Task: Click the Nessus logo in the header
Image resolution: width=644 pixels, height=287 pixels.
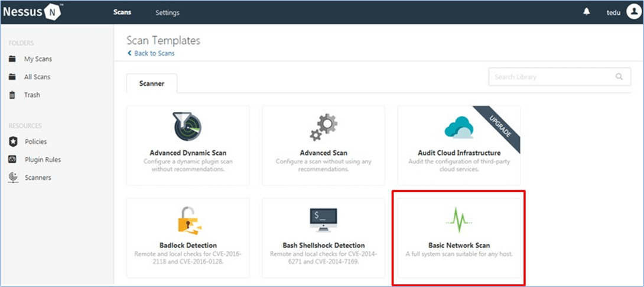Action: point(33,12)
